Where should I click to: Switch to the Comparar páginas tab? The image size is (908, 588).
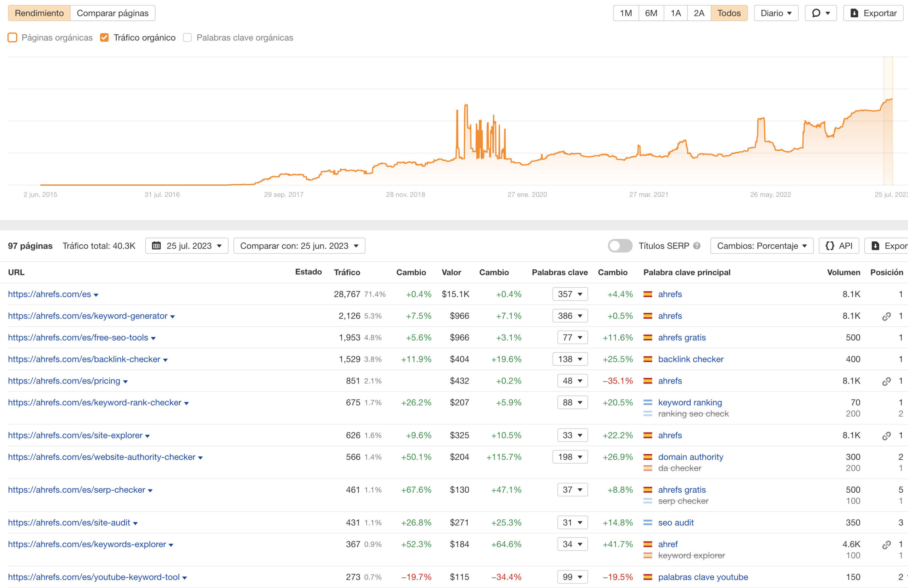coord(112,13)
